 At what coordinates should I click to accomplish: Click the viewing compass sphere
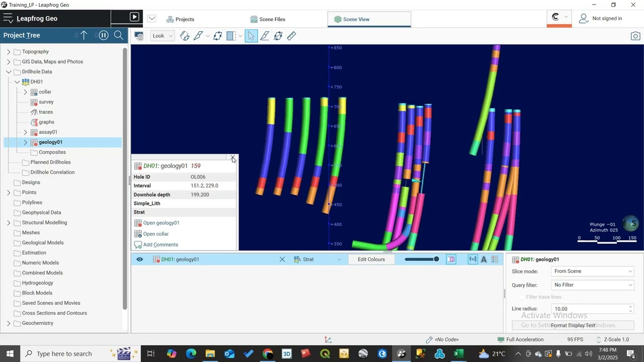(630, 223)
